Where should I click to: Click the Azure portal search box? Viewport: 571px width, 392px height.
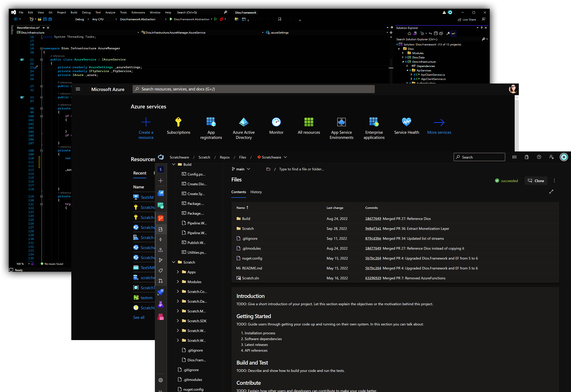253,89
